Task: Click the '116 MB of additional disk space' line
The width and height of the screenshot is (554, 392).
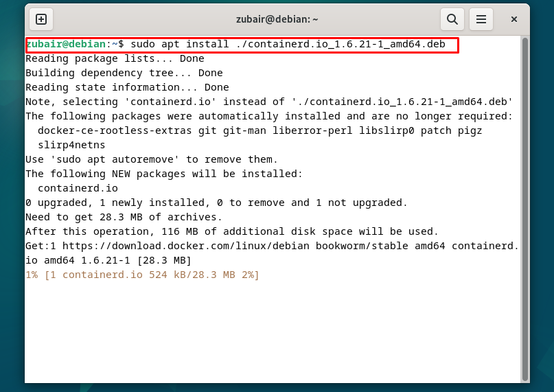Action: click(x=232, y=231)
